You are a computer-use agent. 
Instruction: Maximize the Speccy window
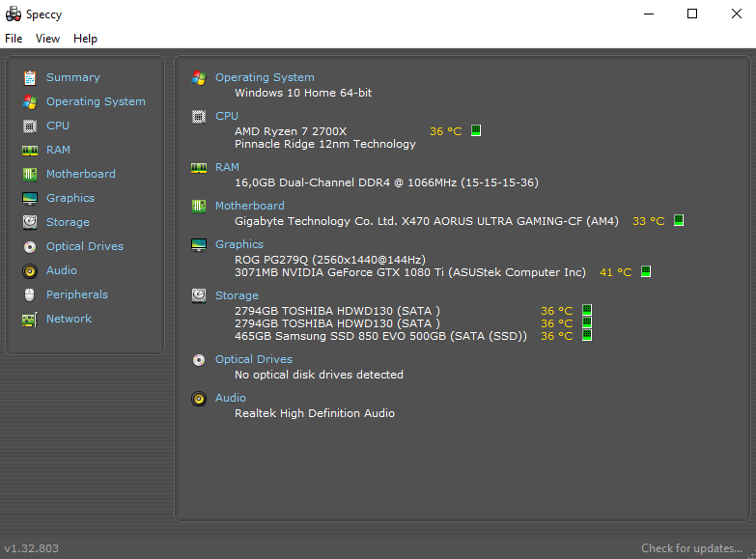[692, 14]
